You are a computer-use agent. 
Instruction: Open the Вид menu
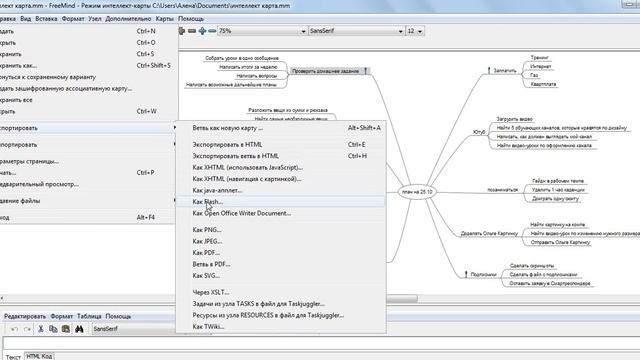click(25, 19)
